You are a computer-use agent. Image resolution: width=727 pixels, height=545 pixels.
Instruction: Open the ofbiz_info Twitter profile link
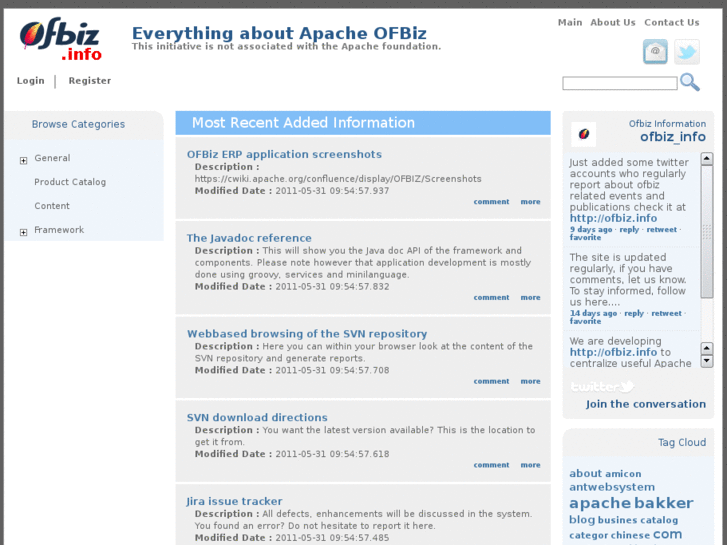[673, 137]
